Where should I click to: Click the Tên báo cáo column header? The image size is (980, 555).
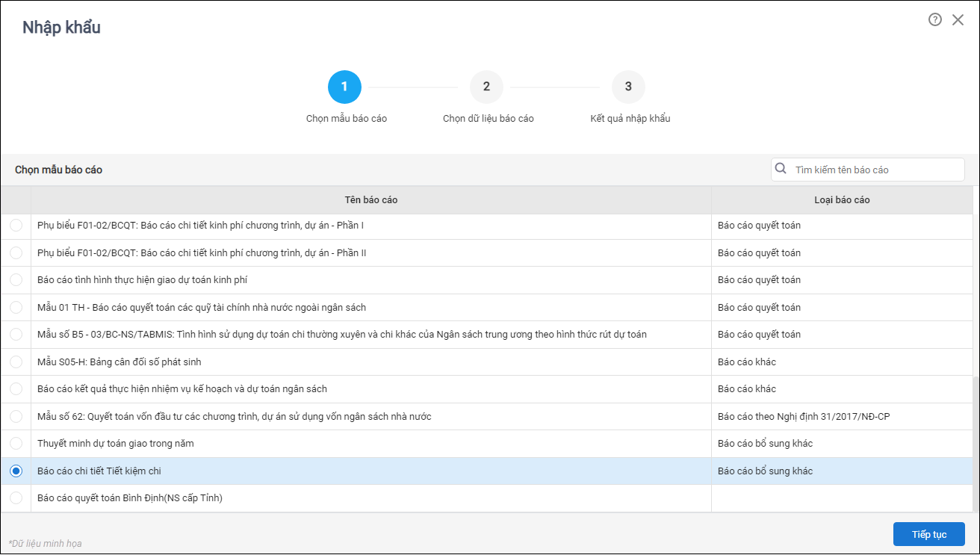point(371,199)
